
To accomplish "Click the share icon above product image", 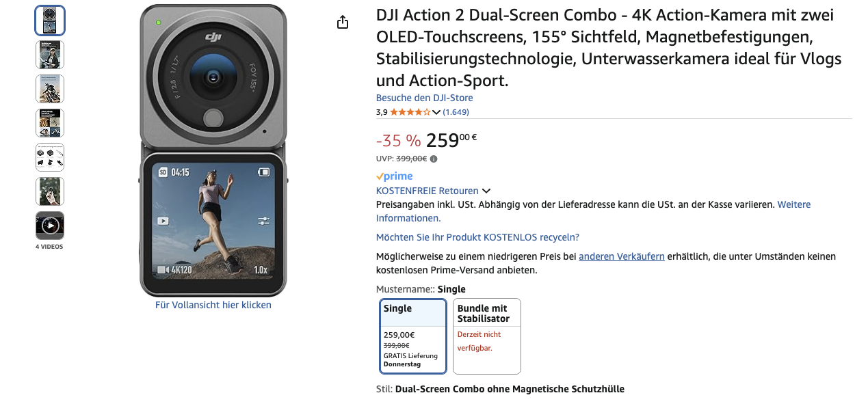I will coord(343,22).
